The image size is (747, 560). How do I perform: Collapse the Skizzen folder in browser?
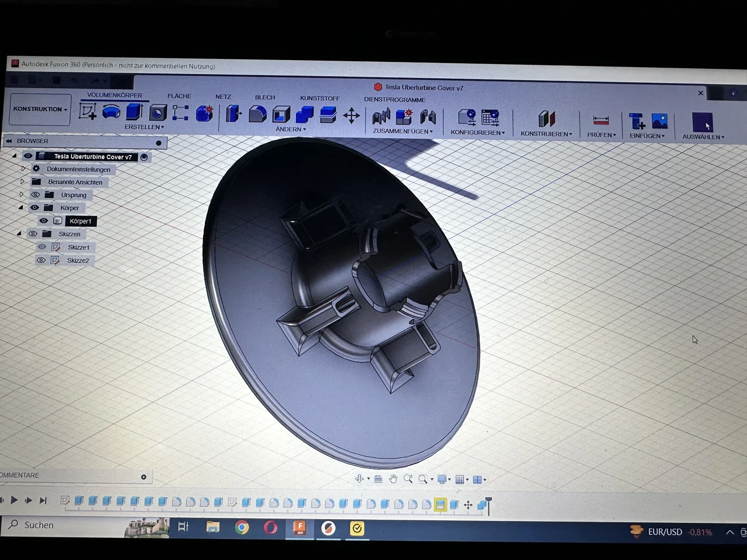(x=19, y=234)
